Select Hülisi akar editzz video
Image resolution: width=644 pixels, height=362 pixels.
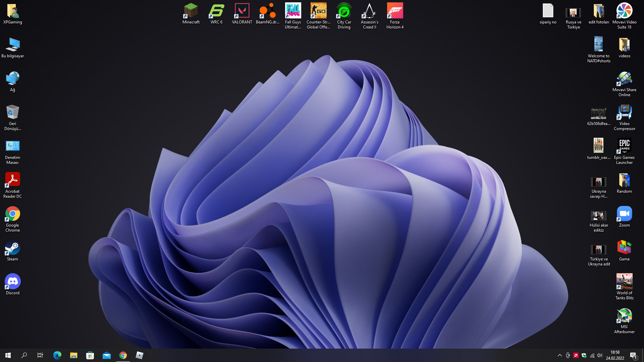(599, 222)
